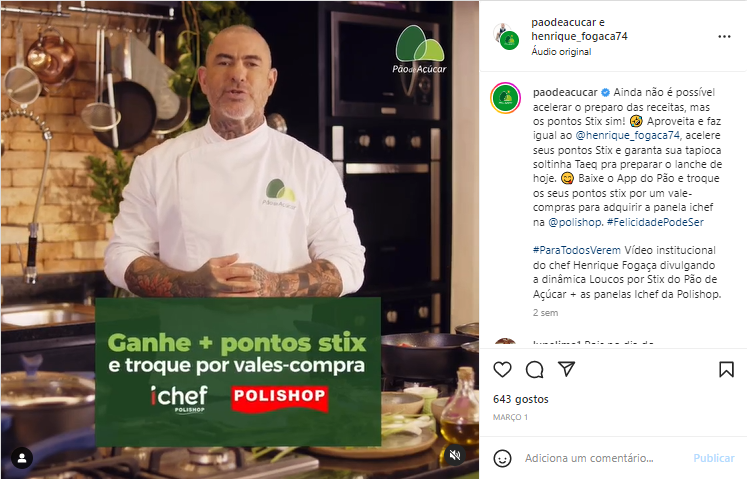Screen dimensions: 747x479
Task: Share the post via paper plane icon
Action: [566, 369]
